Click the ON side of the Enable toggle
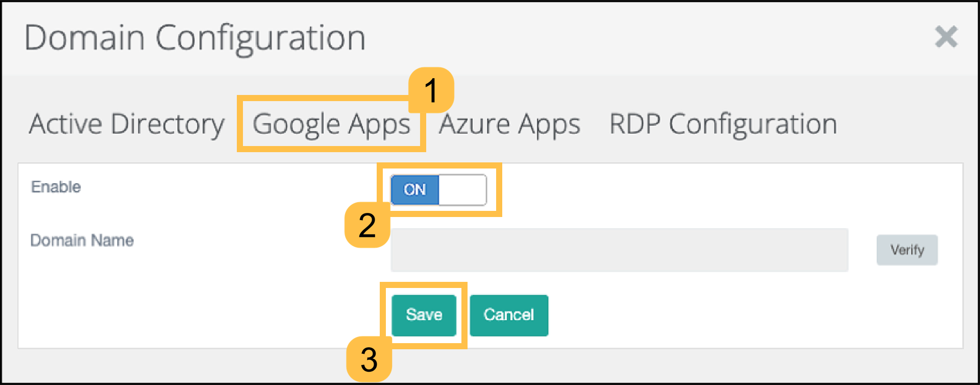 [x=414, y=189]
